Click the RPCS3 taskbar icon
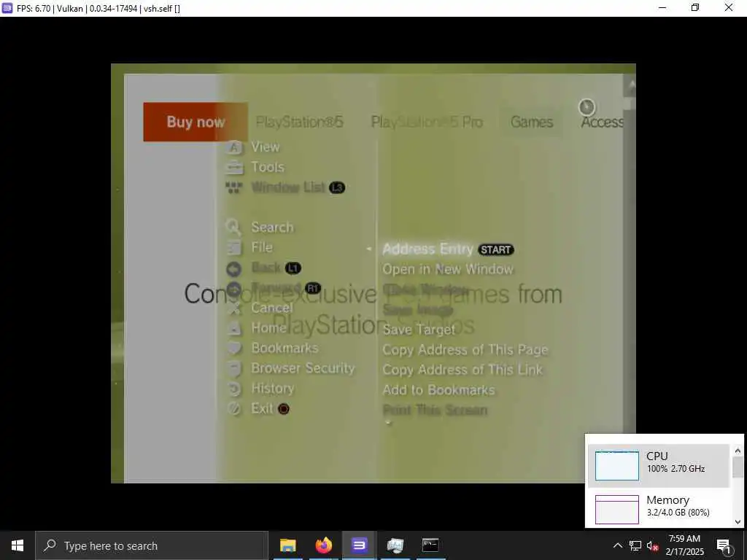The width and height of the screenshot is (747, 560). click(359, 545)
